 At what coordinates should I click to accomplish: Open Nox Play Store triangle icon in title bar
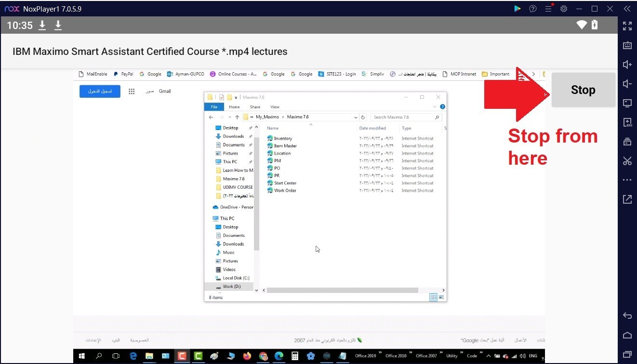(x=518, y=9)
